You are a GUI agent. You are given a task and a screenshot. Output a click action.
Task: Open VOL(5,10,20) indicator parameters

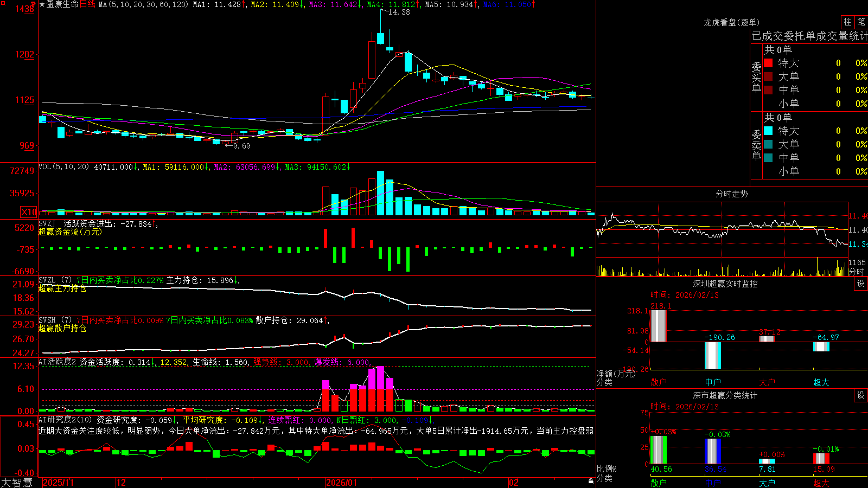pyautogui.click(x=63, y=167)
